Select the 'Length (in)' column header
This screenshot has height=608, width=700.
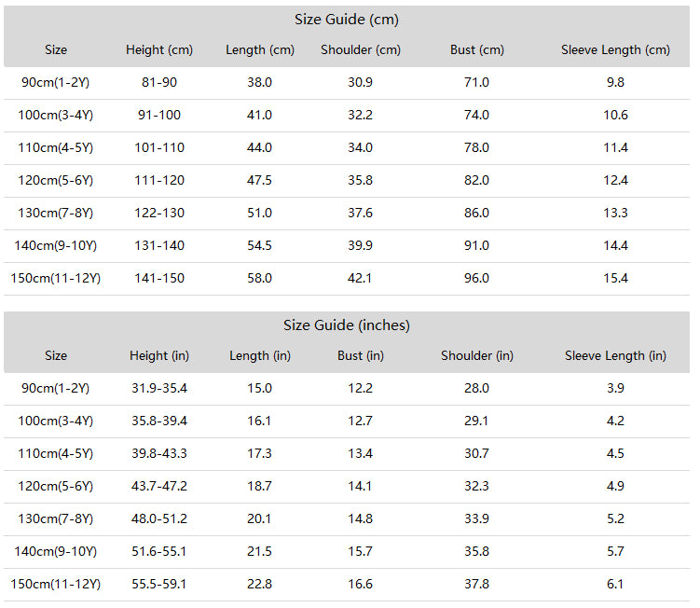(260, 355)
